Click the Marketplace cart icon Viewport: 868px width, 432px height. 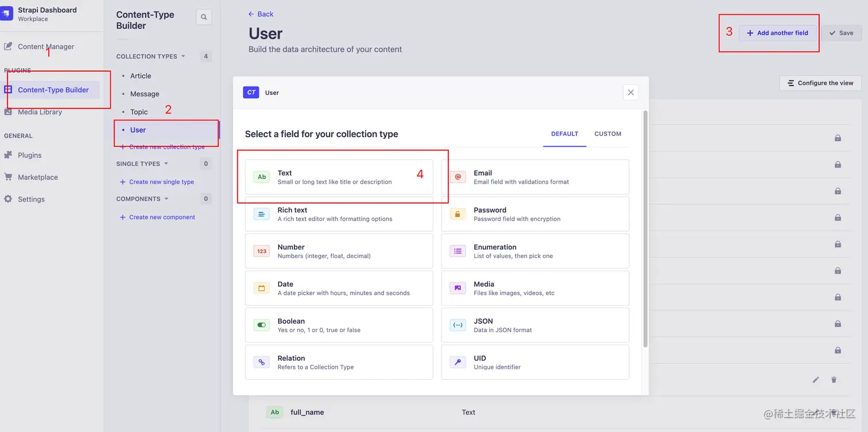pos(8,177)
